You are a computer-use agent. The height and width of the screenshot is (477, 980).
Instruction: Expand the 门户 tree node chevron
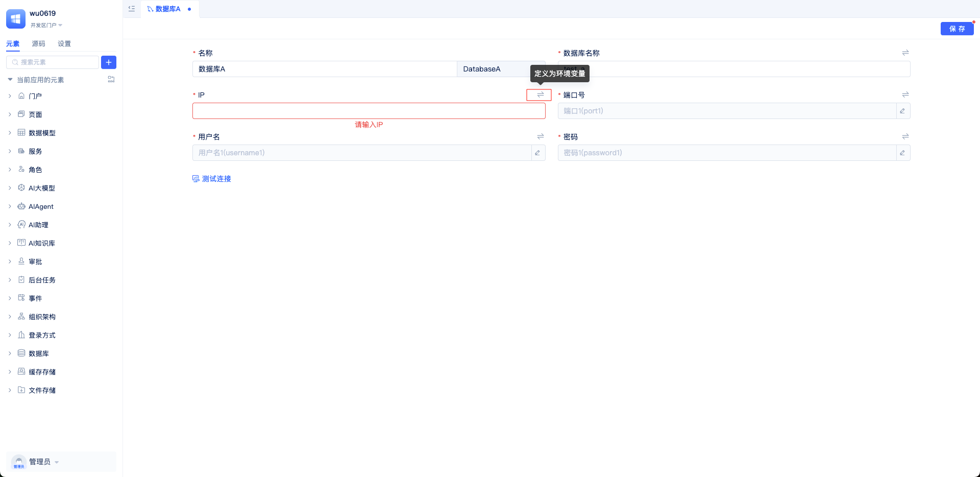[10, 96]
